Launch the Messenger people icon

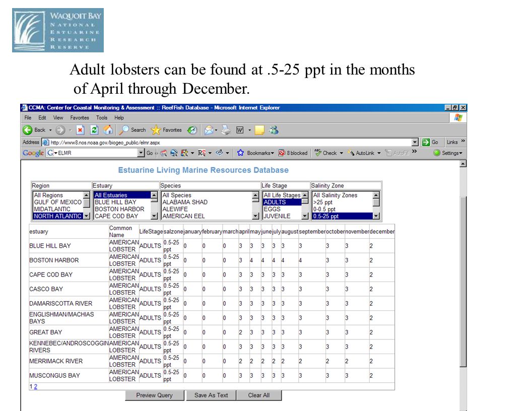[x=274, y=130]
